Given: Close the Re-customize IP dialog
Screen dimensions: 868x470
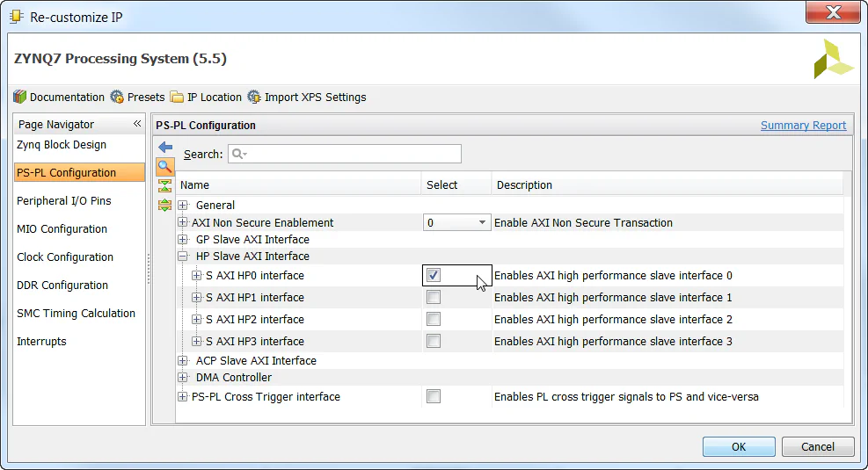Looking at the screenshot, I should pos(833,12).
